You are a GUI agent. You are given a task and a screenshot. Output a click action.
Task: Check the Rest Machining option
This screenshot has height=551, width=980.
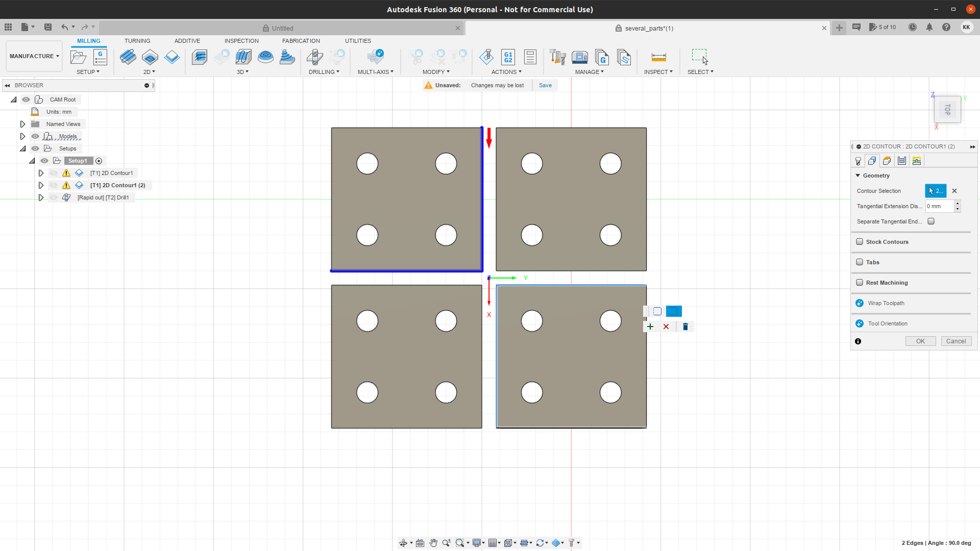point(860,283)
